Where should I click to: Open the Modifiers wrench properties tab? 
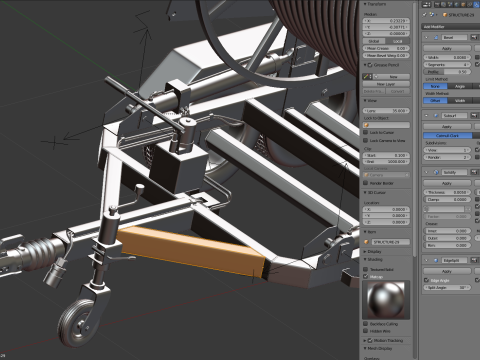476,4
